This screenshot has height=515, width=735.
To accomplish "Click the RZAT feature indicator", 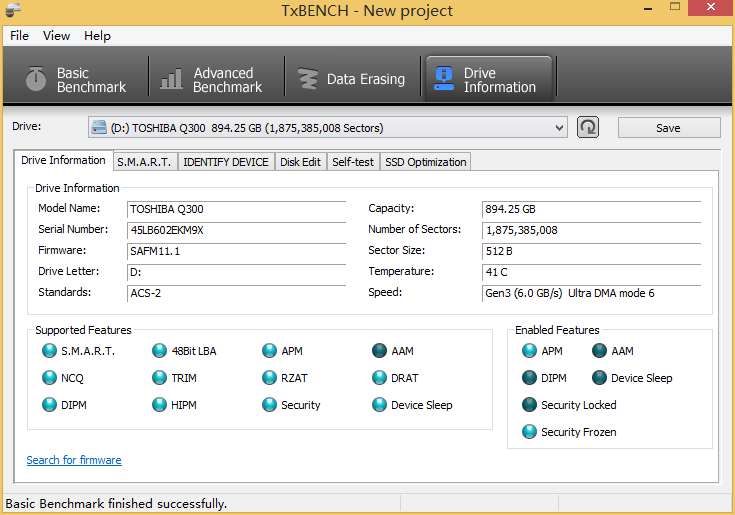I will coord(270,378).
